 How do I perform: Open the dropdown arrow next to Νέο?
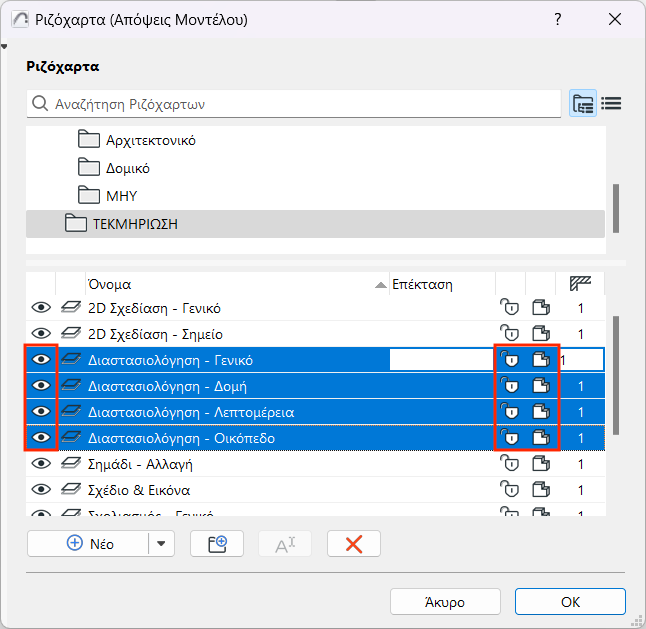point(161,543)
